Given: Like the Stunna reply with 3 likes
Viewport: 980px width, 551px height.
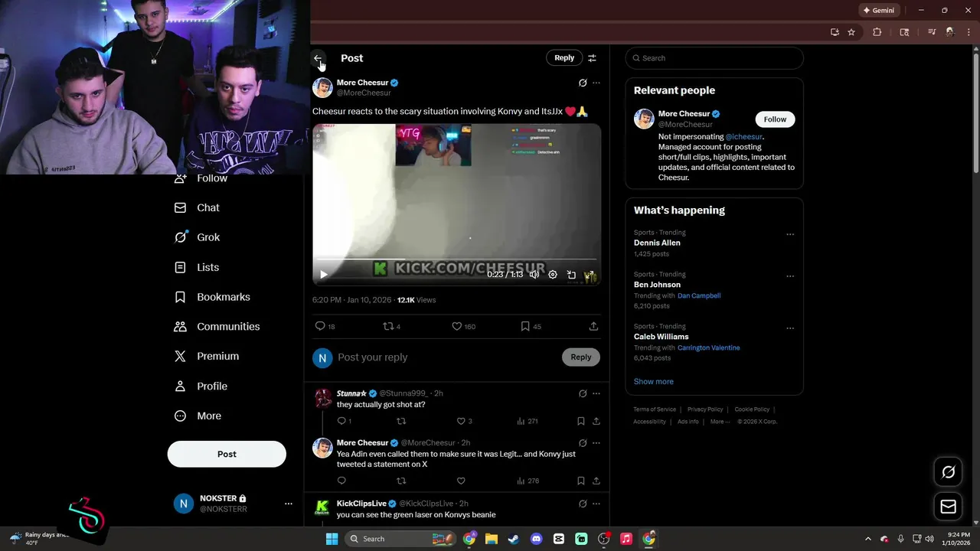Looking at the screenshot, I should coord(464,421).
